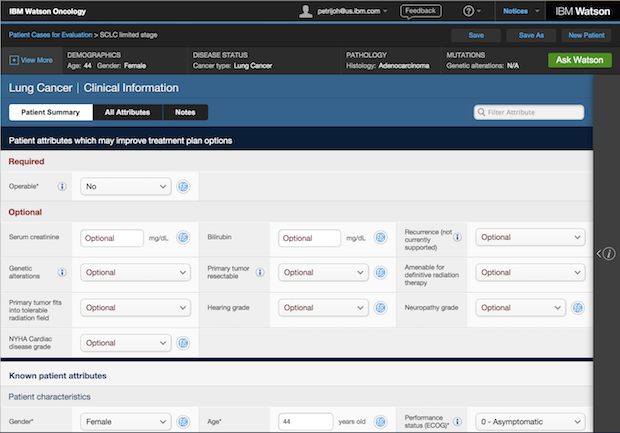Click Watson icon beside Gender dropdown

(x=183, y=422)
